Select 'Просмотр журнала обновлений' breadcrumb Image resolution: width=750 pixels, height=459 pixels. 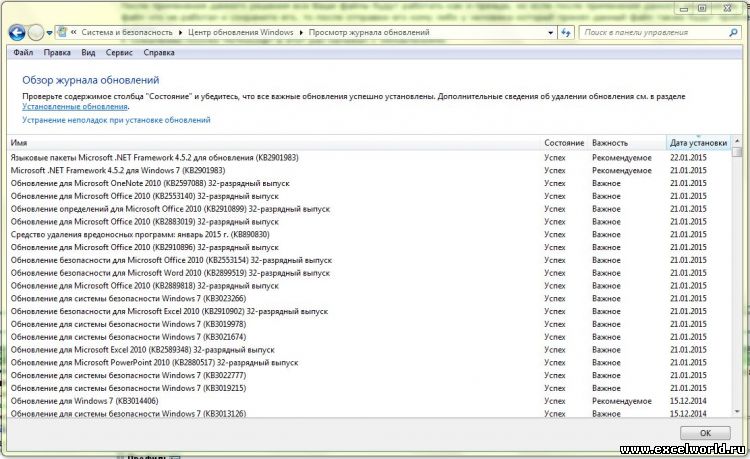tap(369, 33)
